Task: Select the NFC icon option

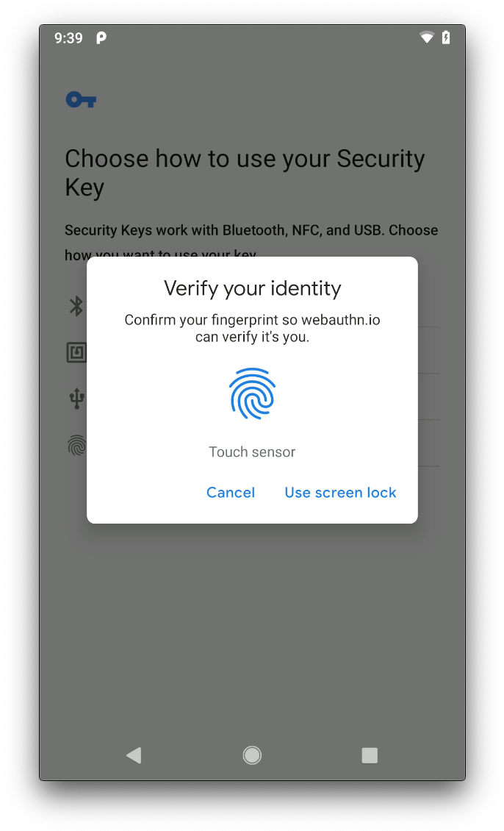Action: point(76,352)
